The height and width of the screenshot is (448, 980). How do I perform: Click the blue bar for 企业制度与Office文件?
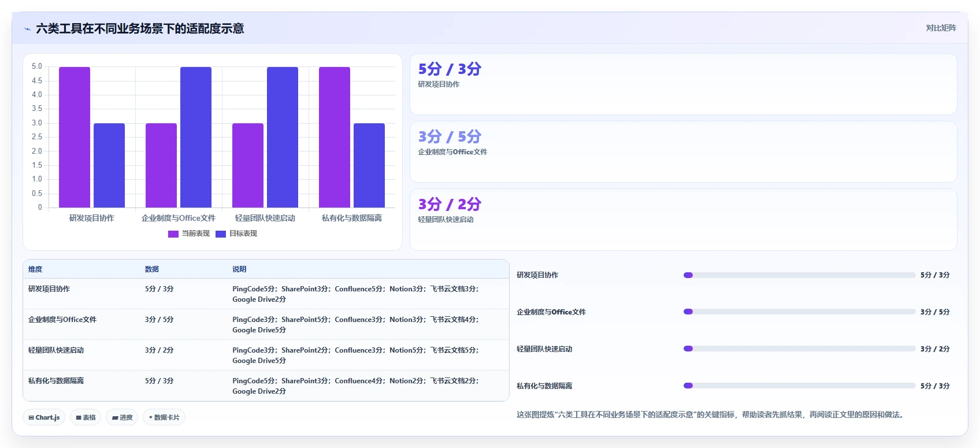click(x=196, y=137)
